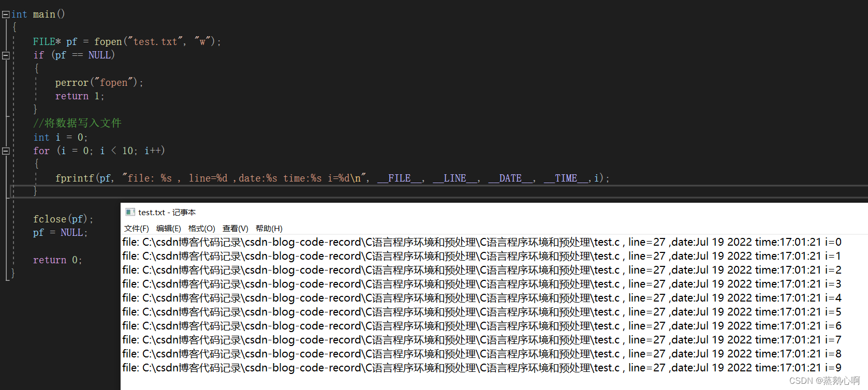The height and width of the screenshot is (390, 868).
Task: Click the pf = NULL; statement
Action: 61,233
